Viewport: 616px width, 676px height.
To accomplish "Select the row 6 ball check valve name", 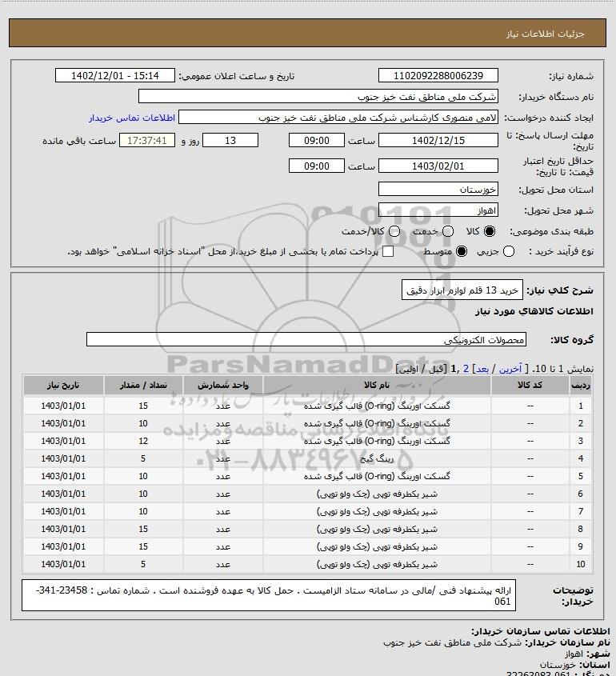I will tap(377, 494).
